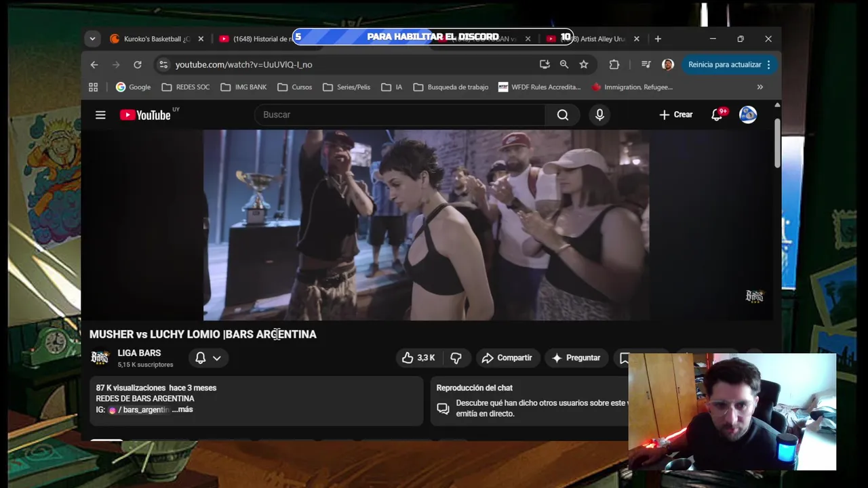Screen dimensions: 868x488
Task: Open the YouTube hamburger guide menu
Action: click(x=100, y=115)
